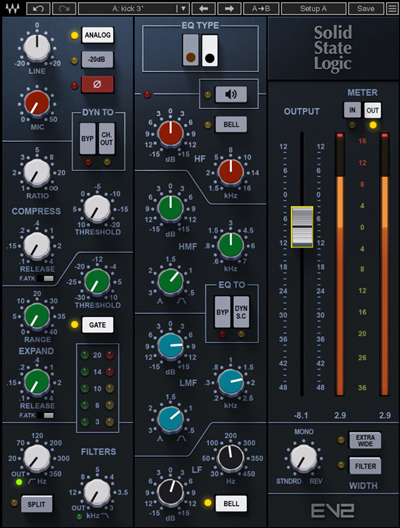The height and width of the screenshot is (528, 400).
Task: Switch meter to OUT
Action: point(373,110)
